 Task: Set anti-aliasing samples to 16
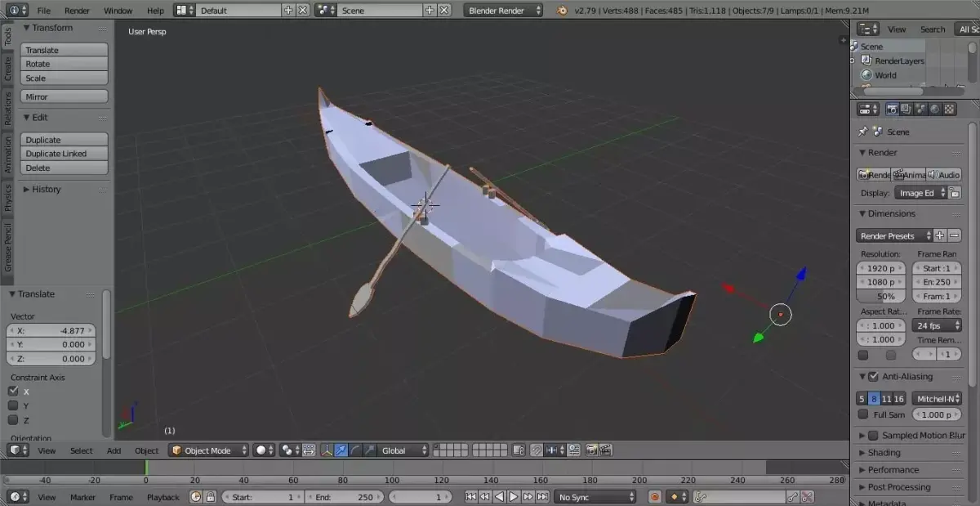(x=899, y=399)
